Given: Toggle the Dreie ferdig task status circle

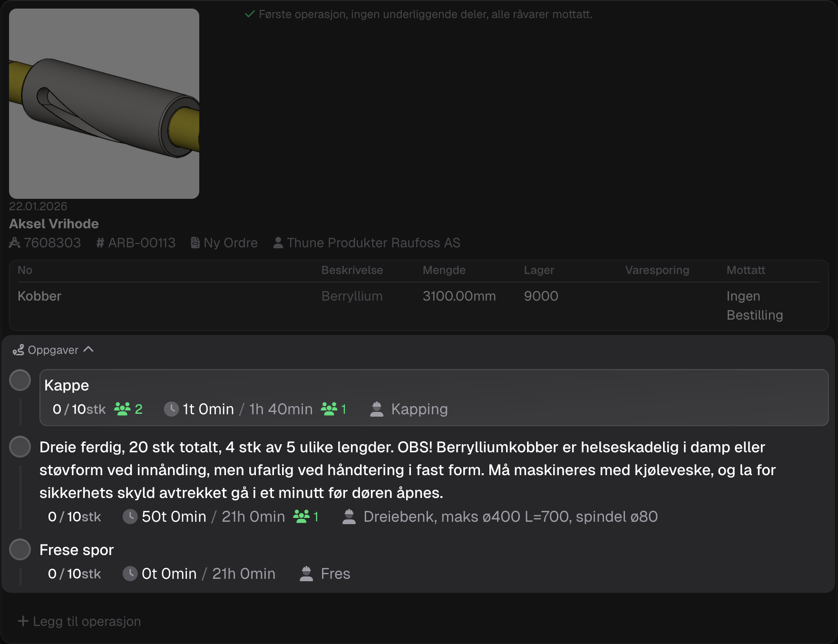Looking at the screenshot, I should point(20,447).
